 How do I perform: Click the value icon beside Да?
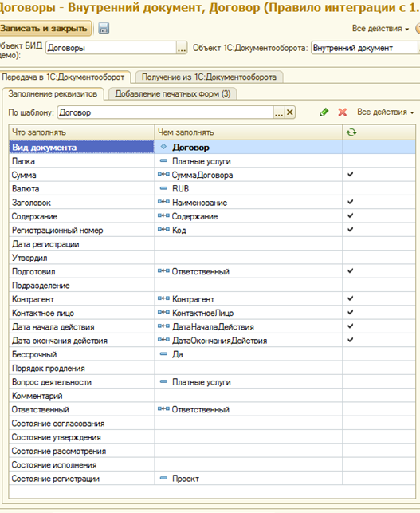click(163, 353)
